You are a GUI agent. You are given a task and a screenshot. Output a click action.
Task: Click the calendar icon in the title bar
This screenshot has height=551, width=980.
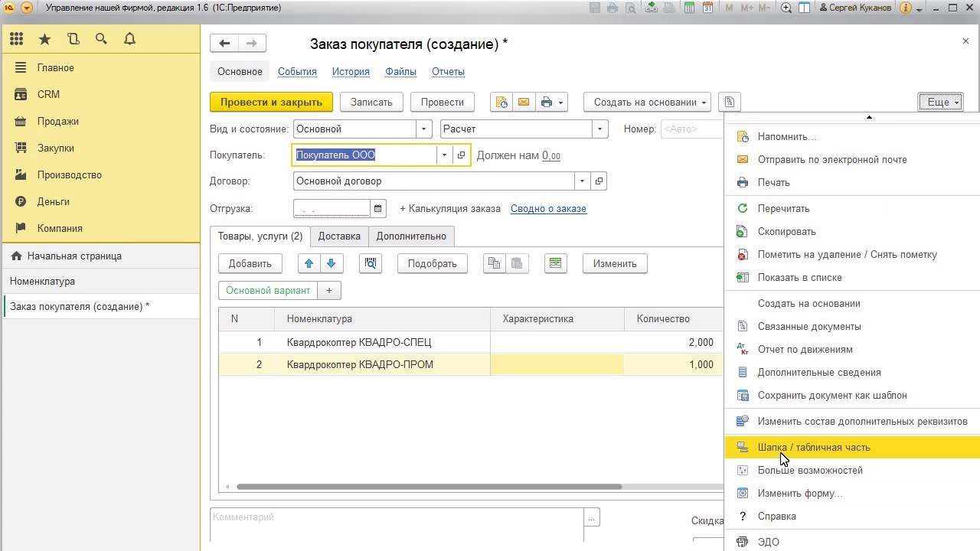[x=708, y=8]
